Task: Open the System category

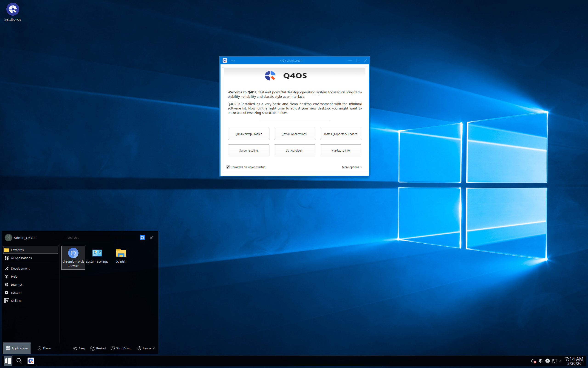Action: tap(30, 293)
